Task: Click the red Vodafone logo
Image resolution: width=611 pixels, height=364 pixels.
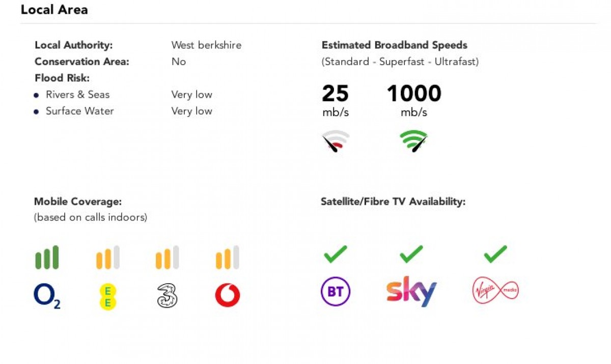Action: 227,296
